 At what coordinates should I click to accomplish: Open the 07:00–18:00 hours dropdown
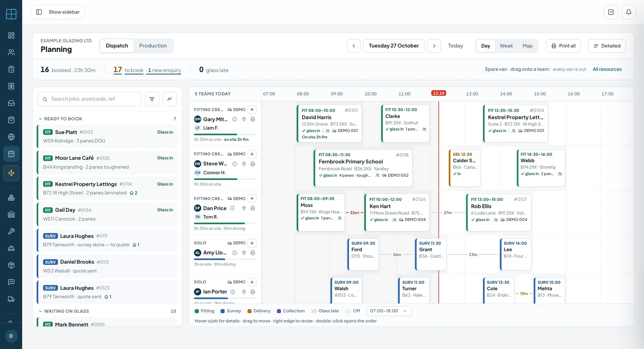389,311
